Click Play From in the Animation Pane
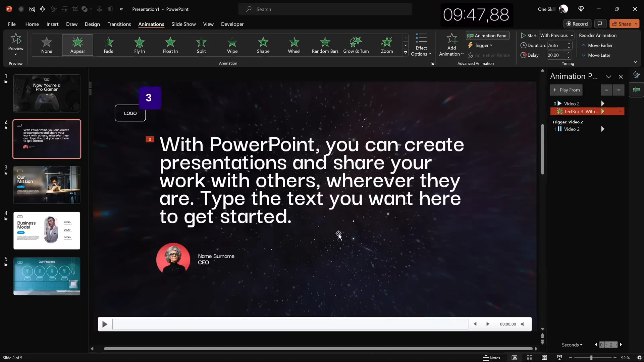The height and width of the screenshot is (362, 644). point(567,90)
